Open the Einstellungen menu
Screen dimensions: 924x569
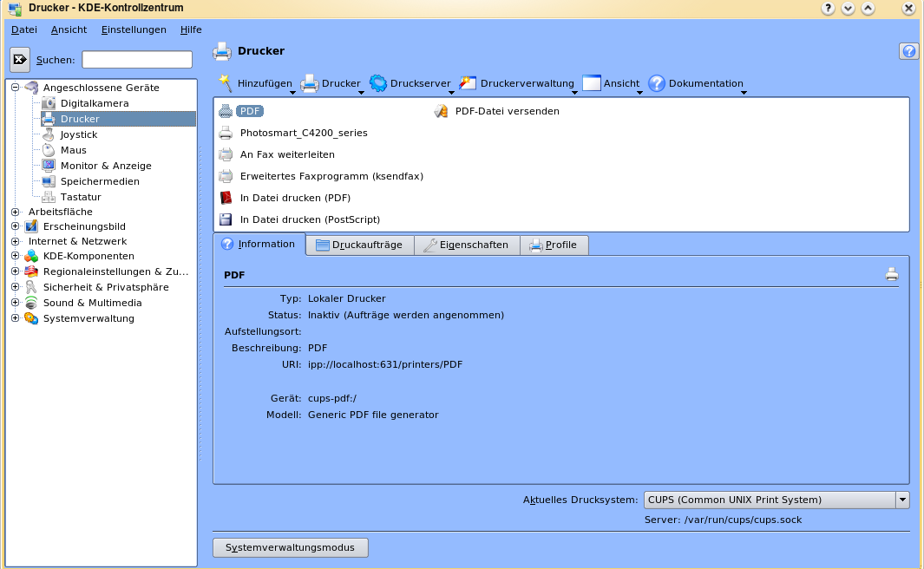pyautogui.click(x=134, y=29)
